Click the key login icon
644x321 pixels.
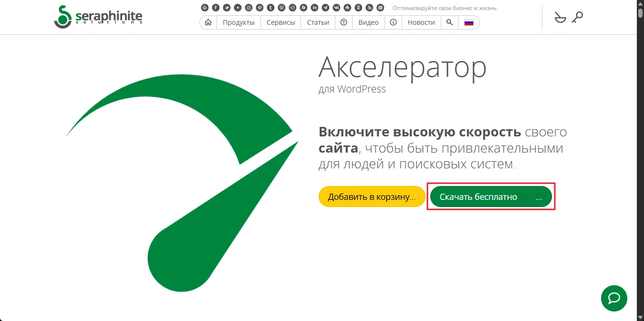coord(577,18)
